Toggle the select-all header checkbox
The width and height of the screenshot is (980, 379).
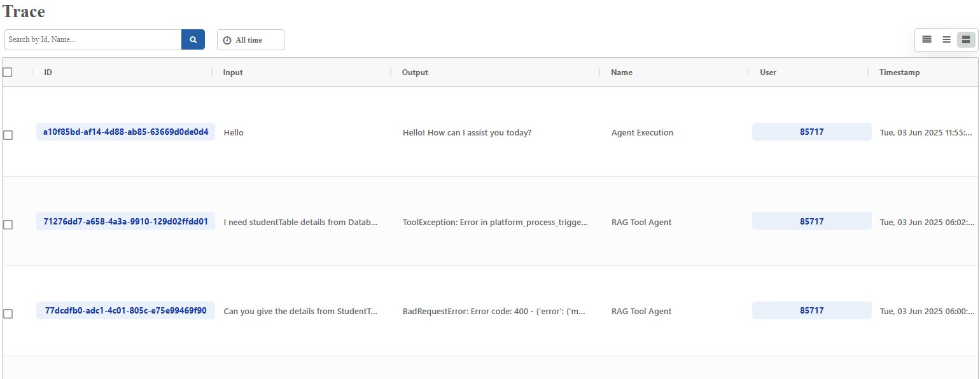8,72
